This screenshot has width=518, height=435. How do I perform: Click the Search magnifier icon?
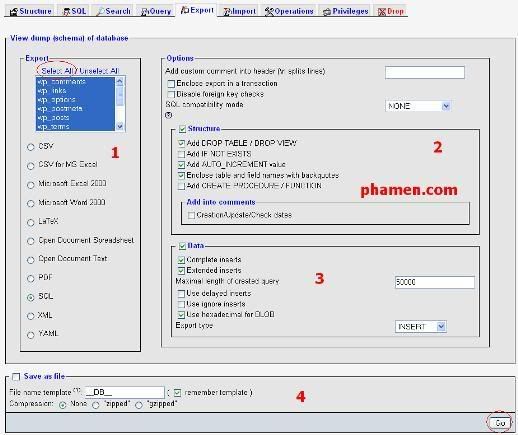pos(100,12)
